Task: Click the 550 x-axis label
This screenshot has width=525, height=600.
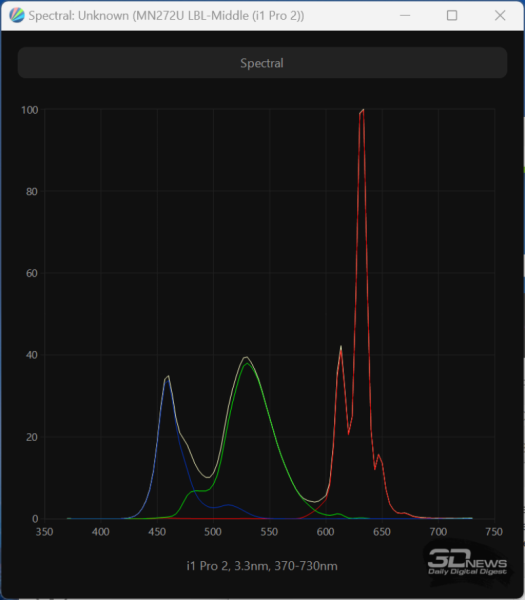Action: 269,532
